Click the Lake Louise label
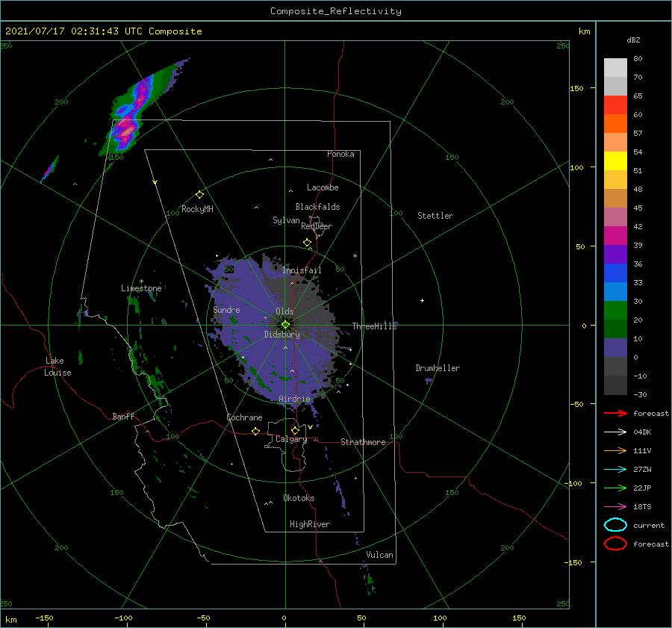The width and height of the screenshot is (672, 628). point(57,367)
